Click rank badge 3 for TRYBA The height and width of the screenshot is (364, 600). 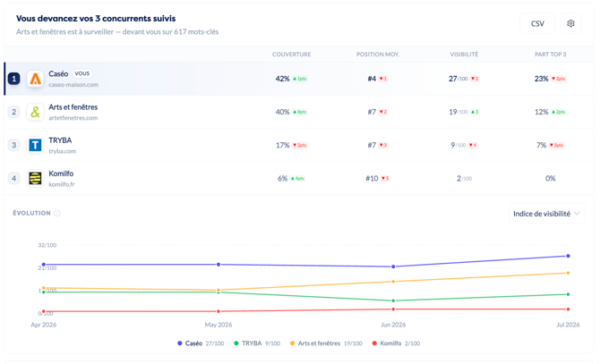coord(14,145)
